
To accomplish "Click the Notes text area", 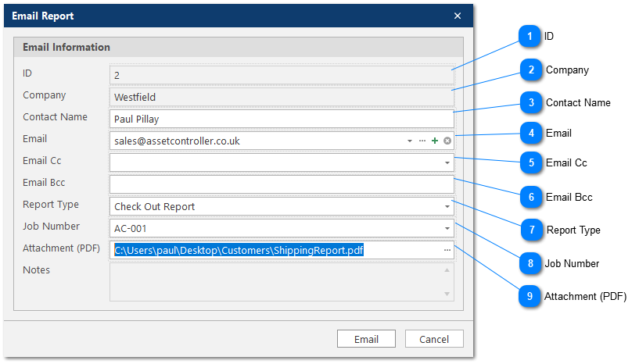I will pyautogui.click(x=282, y=282).
